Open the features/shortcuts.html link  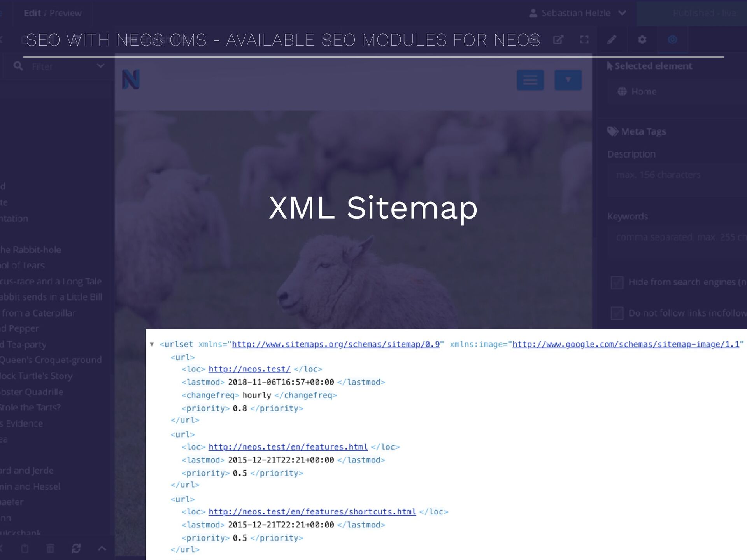[x=312, y=512]
